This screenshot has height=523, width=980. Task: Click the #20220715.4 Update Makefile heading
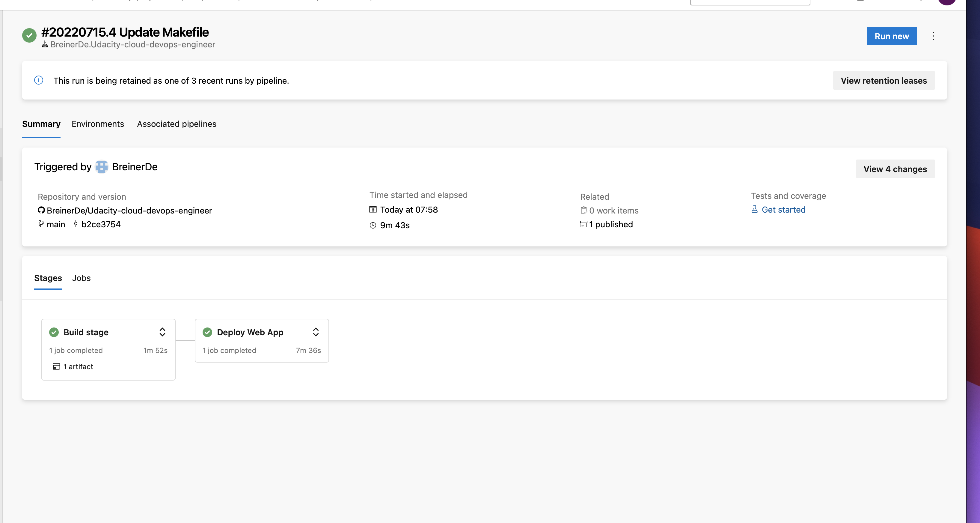tap(125, 32)
